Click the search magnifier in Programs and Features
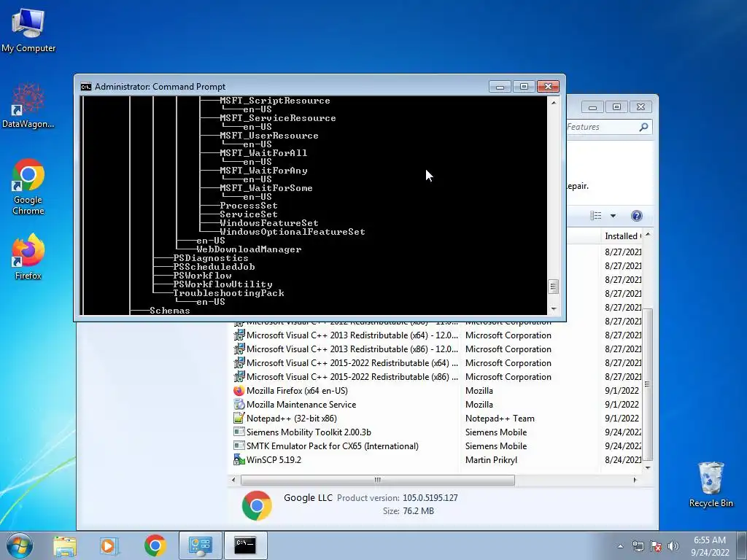The height and width of the screenshot is (560, 747). [x=643, y=127]
